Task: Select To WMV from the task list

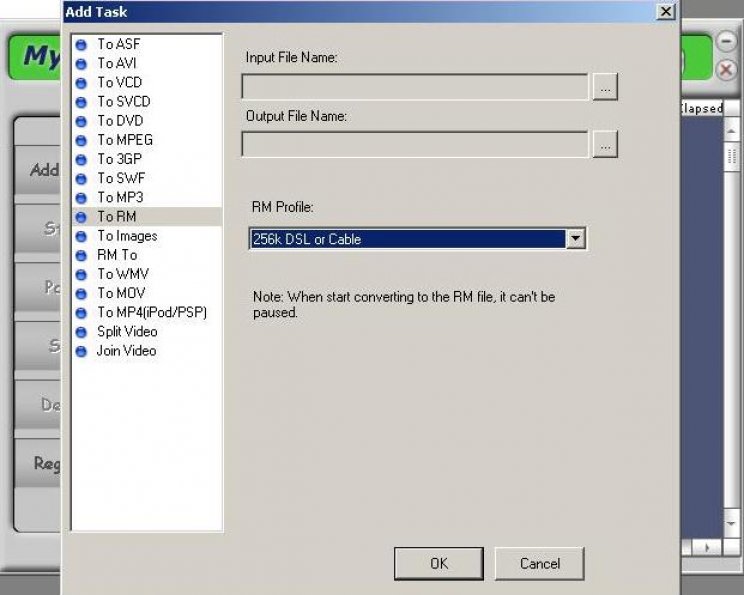Action: point(123,274)
